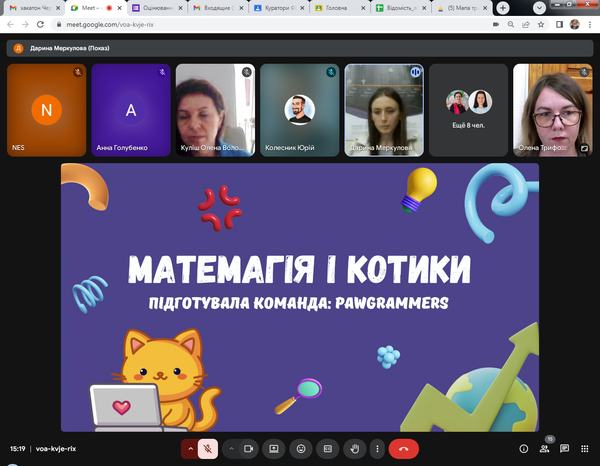Open the 'Ещё 8 чел.' participants tile

coord(468,110)
